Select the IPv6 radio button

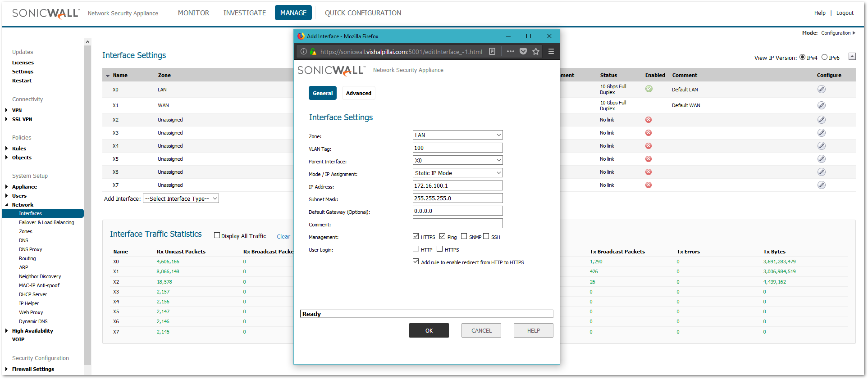click(x=824, y=57)
